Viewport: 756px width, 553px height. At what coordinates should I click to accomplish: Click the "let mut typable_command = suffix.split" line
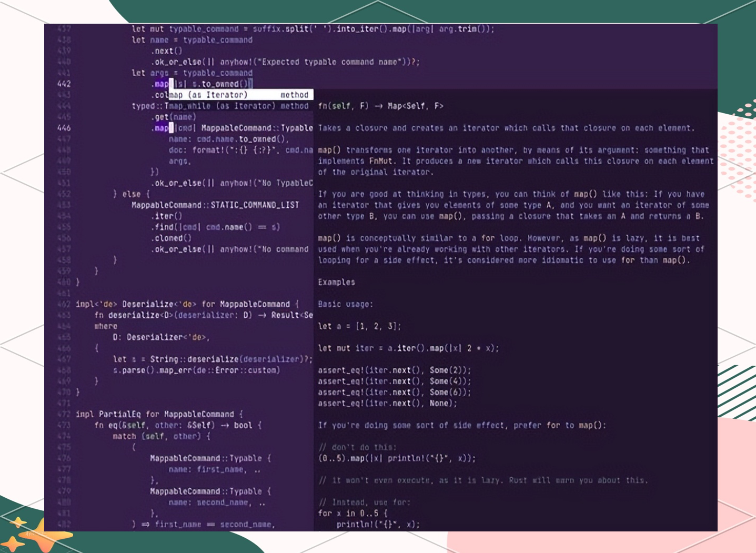click(313, 29)
